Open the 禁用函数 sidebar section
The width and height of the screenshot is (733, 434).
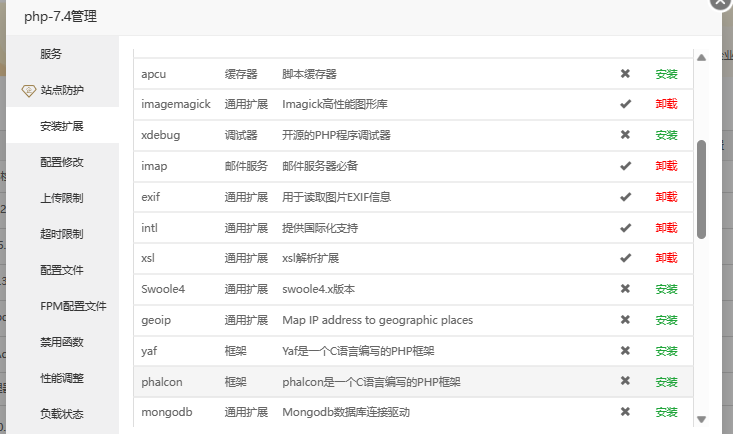[61, 342]
